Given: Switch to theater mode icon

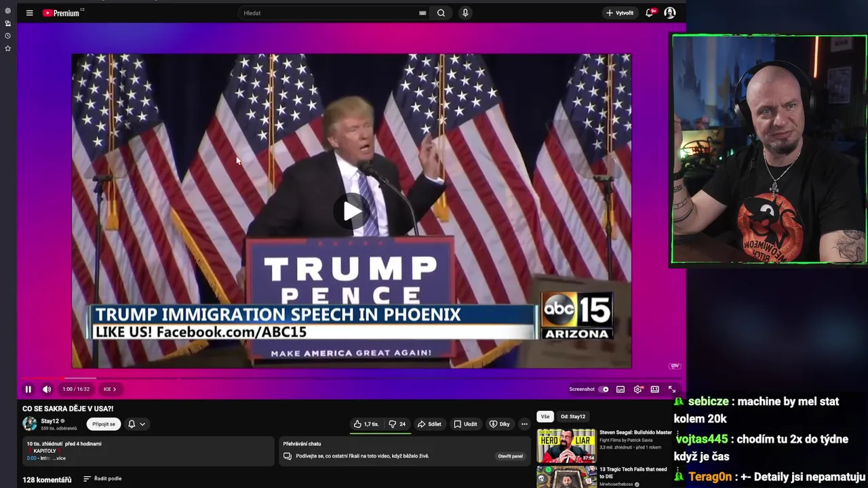Looking at the screenshot, I should [x=654, y=389].
